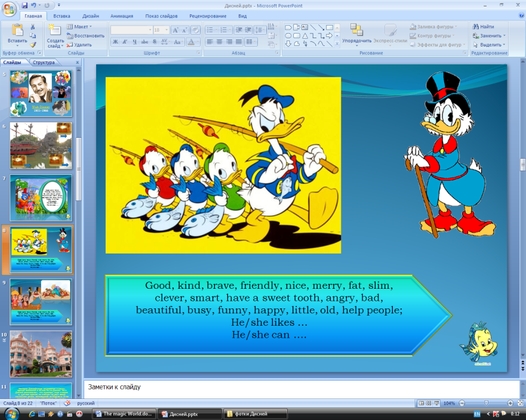Viewport: 526px width, 420px height.
Task: Expand the Макет layout dropdown
Action: tap(79, 27)
